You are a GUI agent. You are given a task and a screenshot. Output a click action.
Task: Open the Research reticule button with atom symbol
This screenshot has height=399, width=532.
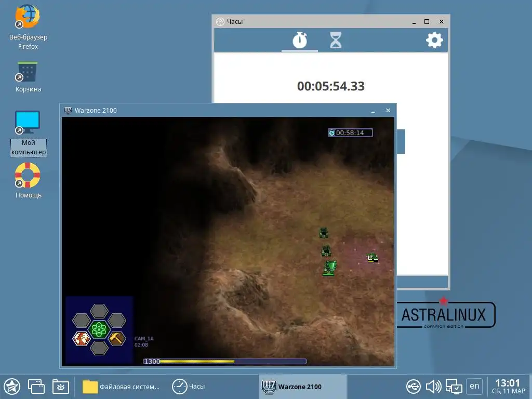point(99,329)
